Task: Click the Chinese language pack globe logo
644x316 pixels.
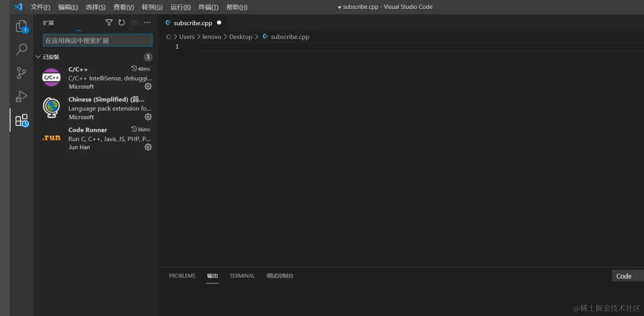Action: coord(52,107)
